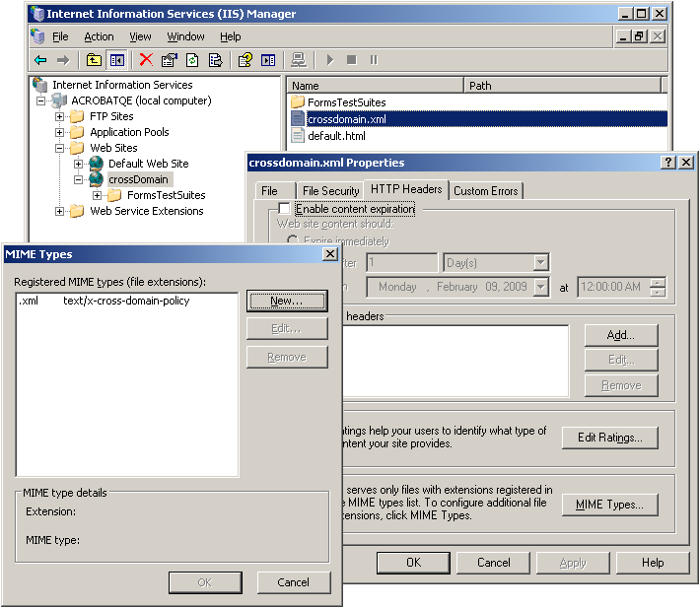700x608 pixels.
Task: Stop the item with the stop icon
Action: pyautogui.click(x=352, y=60)
